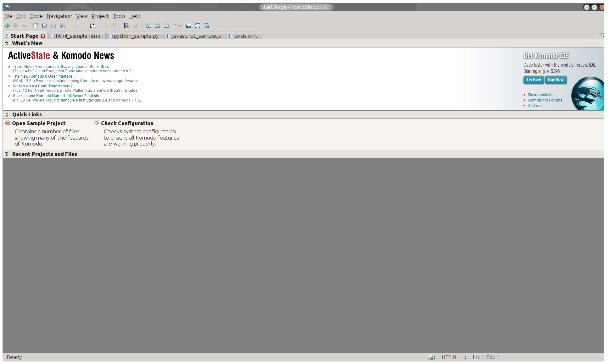Image resolution: width=609 pixels, height=364 pixels.
Task: Click the Komodo lizard logo image
Action: click(x=587, y=94)
